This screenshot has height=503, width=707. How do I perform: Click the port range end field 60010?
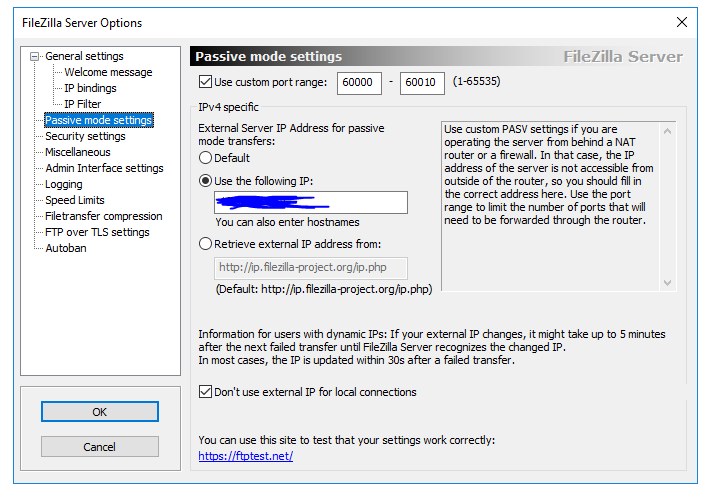[422, 83]
